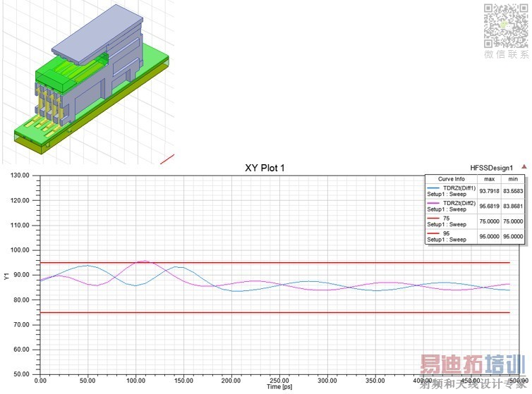Click the red line swatch for 75
This screenshot has width=532, height=394.
pyautogui.click(x=433, y=218)
